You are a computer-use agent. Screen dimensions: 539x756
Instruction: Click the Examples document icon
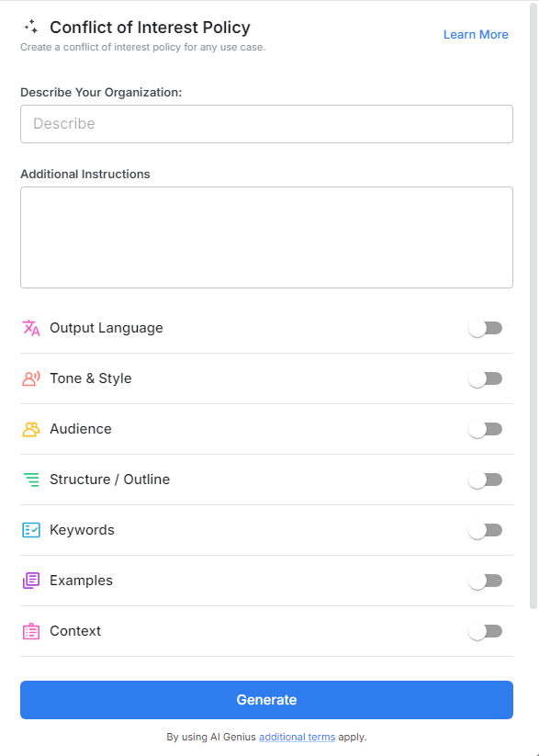pyautogui.click(x=29, y=581)
